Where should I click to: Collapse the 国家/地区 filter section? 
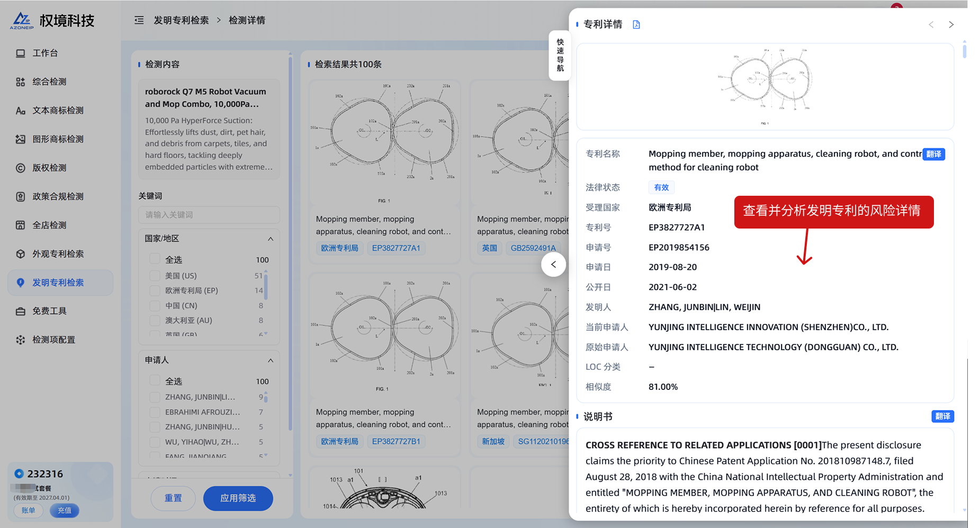tap(271, 239)
